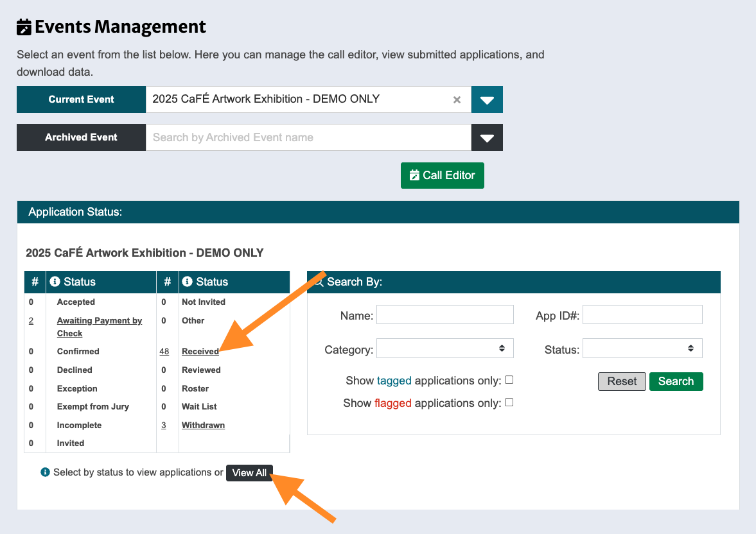Open the Call Editor
The width and height of the screenshot is (756, 534).
442,175
